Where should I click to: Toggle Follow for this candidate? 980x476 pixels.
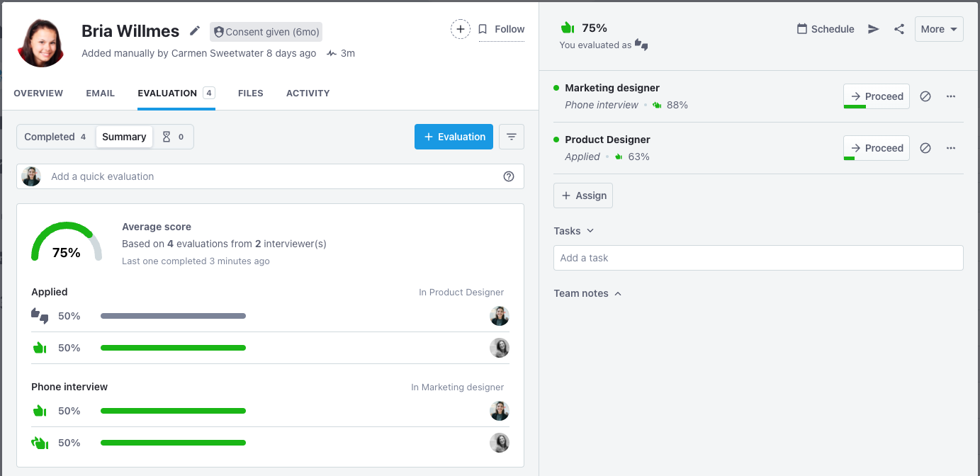502,29
